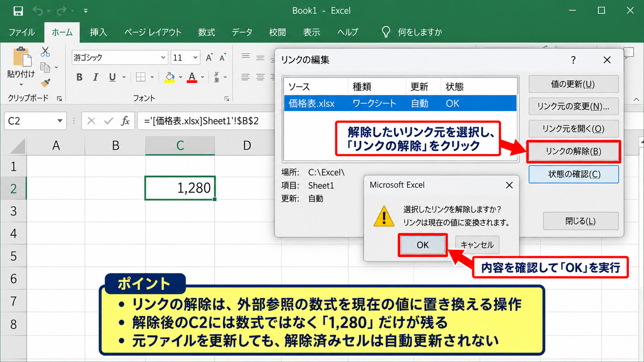Expand the underline style dropdown arrow

pos(124,77)
